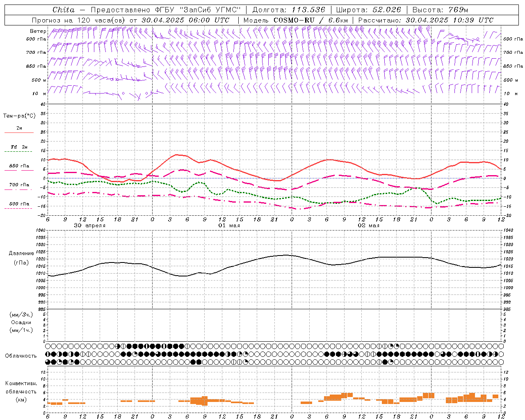Viewport: 525px width, 420px height.
Task: Click the left "10 м" wind level label
Action: tap(39, 94)
